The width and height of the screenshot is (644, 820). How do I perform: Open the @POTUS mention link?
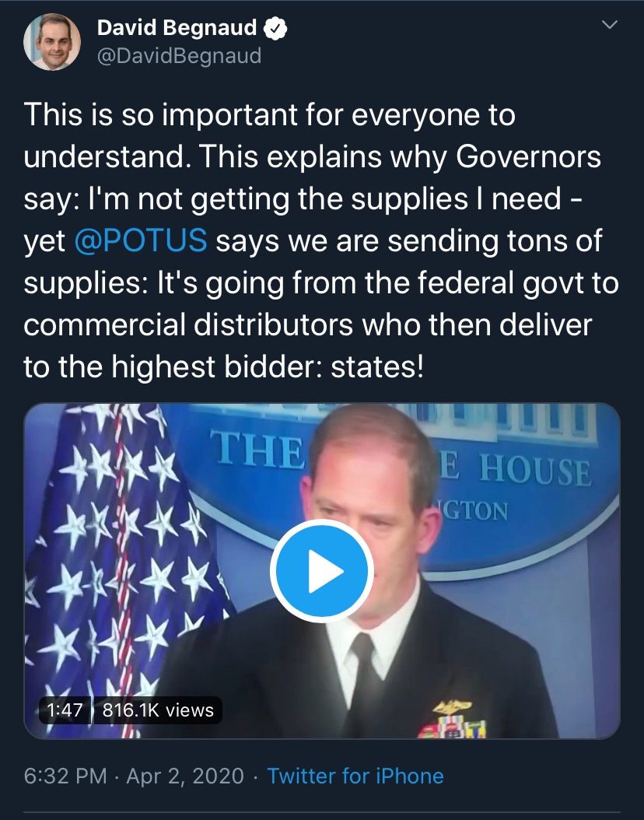[x=141, y=240]
